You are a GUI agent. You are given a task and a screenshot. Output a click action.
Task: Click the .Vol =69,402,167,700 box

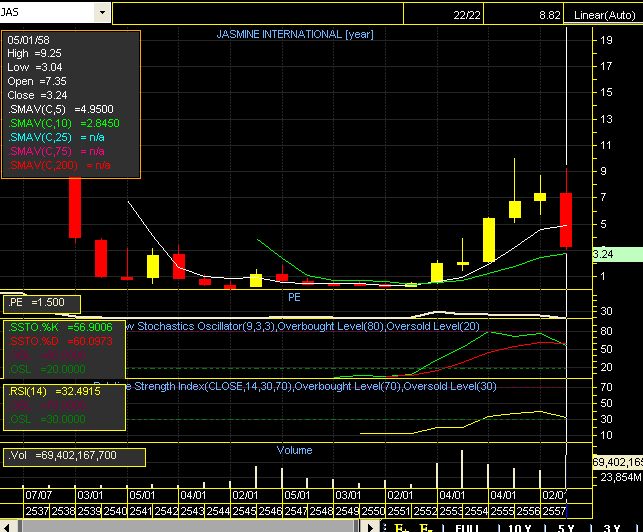(74, 457)
